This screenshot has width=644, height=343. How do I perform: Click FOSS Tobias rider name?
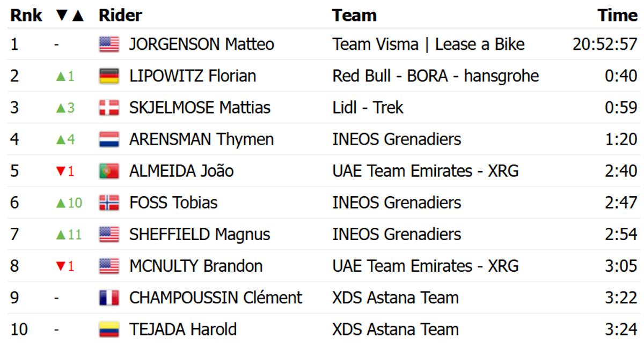pyautogui.click(x=173, y=203)
